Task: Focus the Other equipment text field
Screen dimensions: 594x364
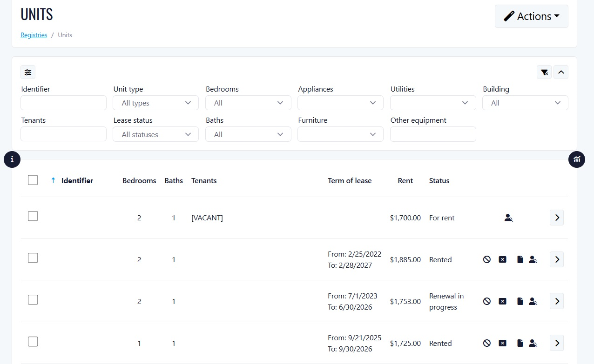Action: (x=433, y=134)
